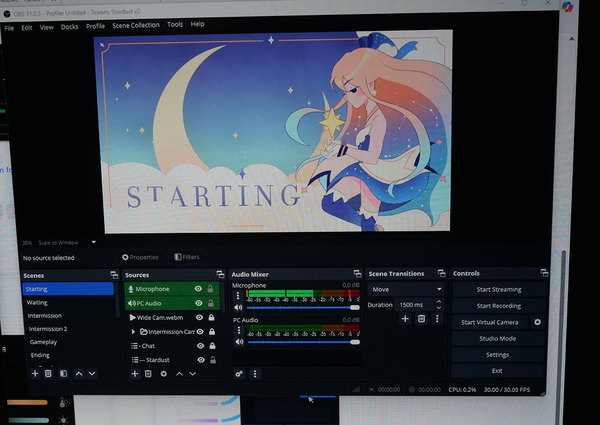Mute the PC Audio channel speaker icon
This screenshot has width=600, height=425.
239,342
